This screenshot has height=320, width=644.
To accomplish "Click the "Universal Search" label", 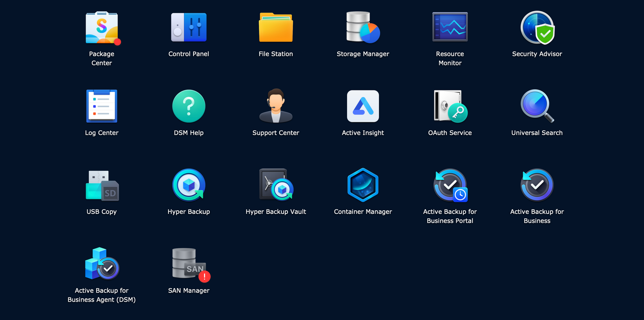I will (x=537, y=133).
